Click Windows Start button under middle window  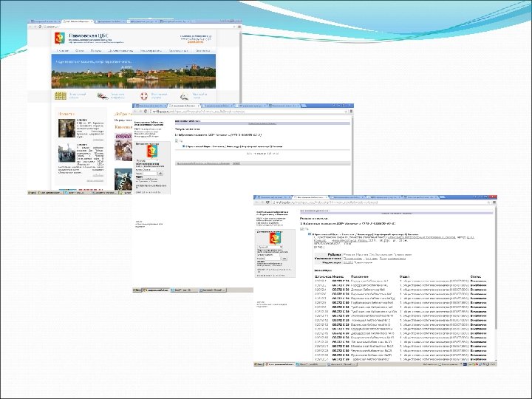[137, 290]
